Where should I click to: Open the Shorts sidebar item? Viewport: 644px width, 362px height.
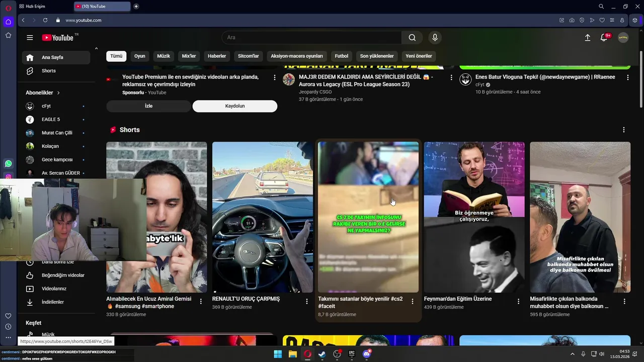point(56,71)
